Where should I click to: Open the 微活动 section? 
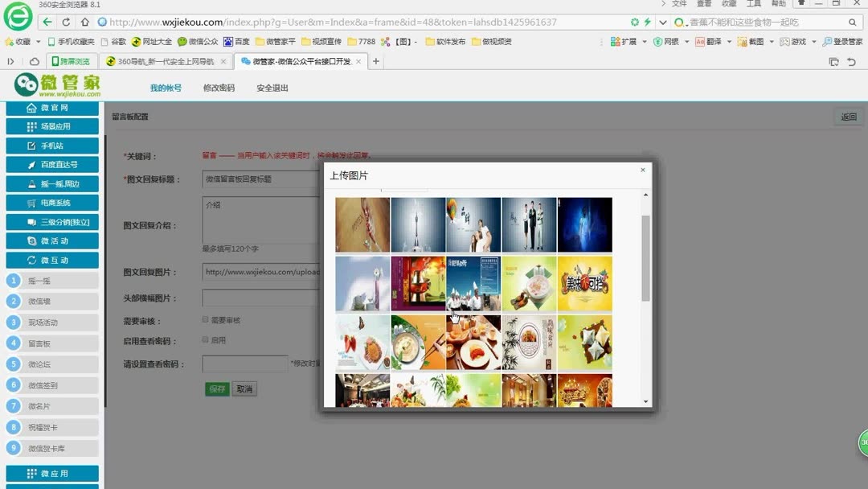pyautogui.click(x=54, y=240)
